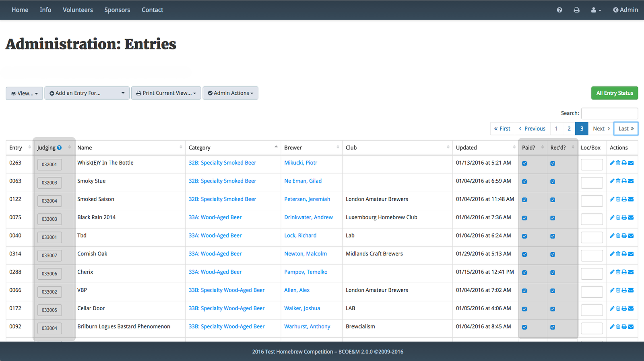Go to page 2 of the entries
The image size is (644, 361).
[x=569, y=129]
